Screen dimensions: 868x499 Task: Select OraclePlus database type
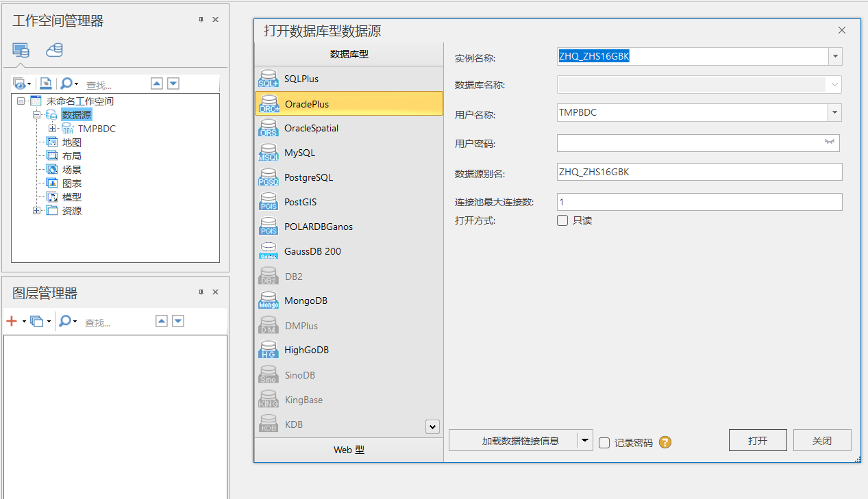tap(349, 104)
